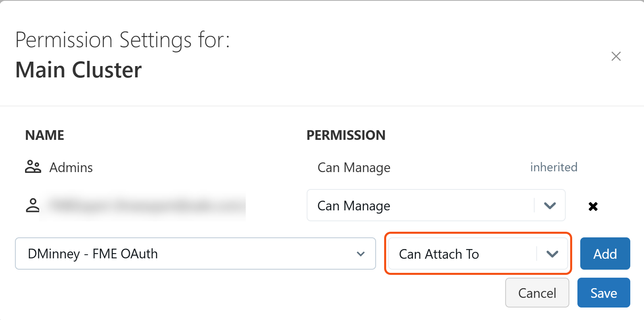Click the inherited label next to Can Manage
The image size is (644, 320).
(554, 167)
